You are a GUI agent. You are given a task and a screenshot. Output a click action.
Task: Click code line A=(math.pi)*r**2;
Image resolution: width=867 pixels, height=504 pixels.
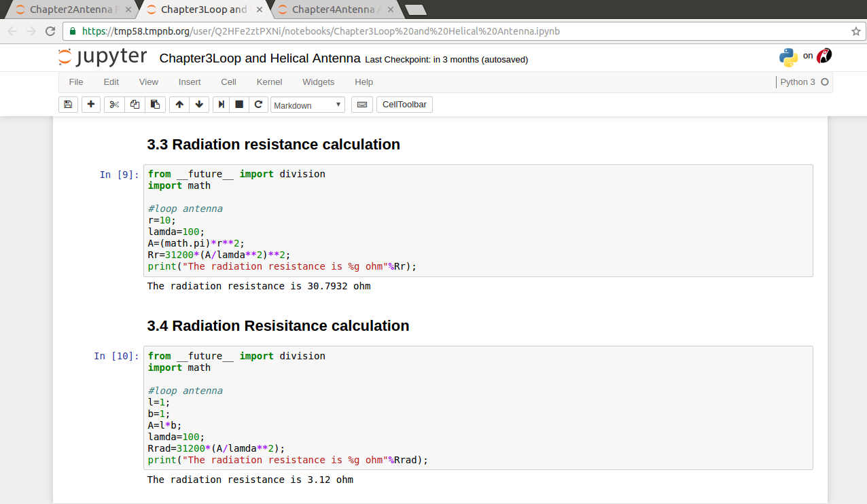[x=196, y=243]
